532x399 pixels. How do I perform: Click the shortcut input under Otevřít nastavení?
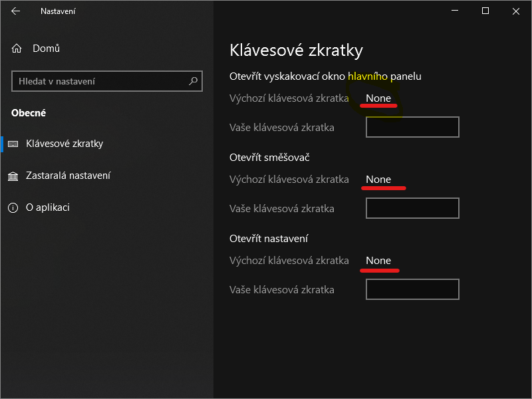pos(412,289)
